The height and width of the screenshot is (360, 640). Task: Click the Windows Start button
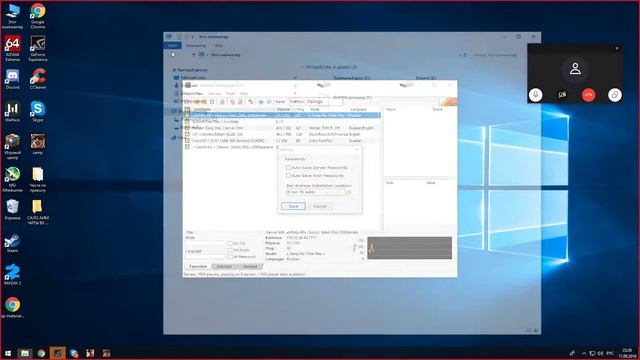tap(8, 353)
